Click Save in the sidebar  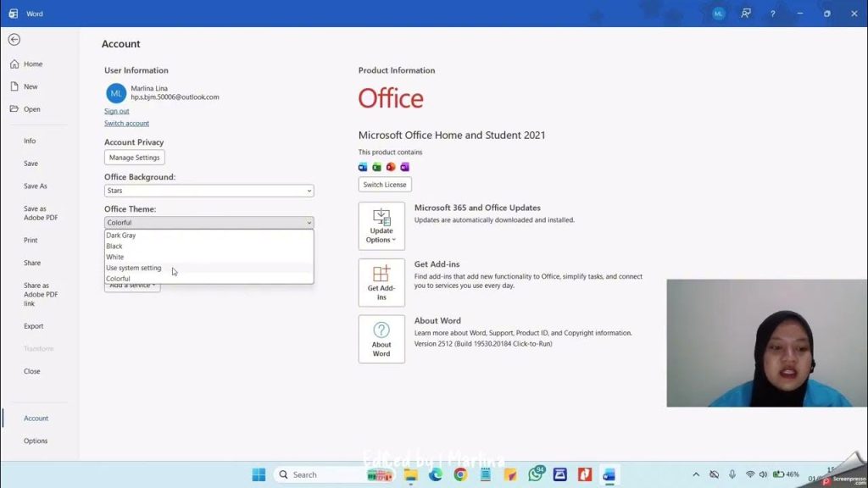click(x=31, y=164)
